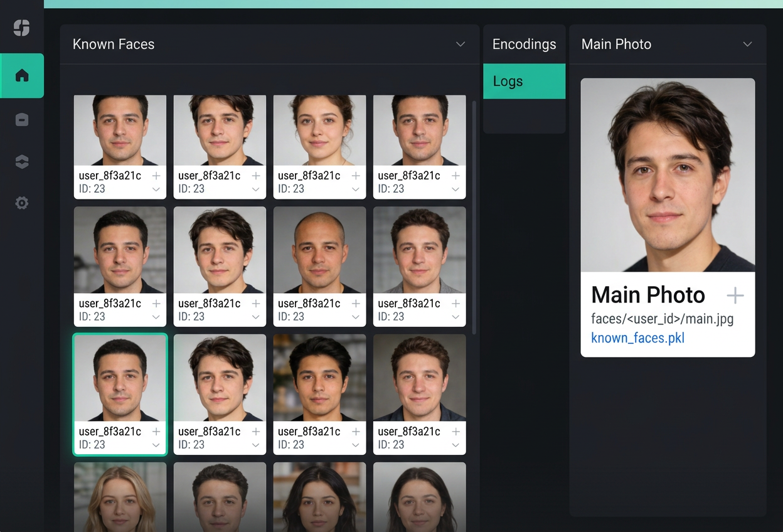Image resolution: width=783 pixels, height=532 pixels.
Task: Click the plus on the bald man's face card
Action: point(355,304)
